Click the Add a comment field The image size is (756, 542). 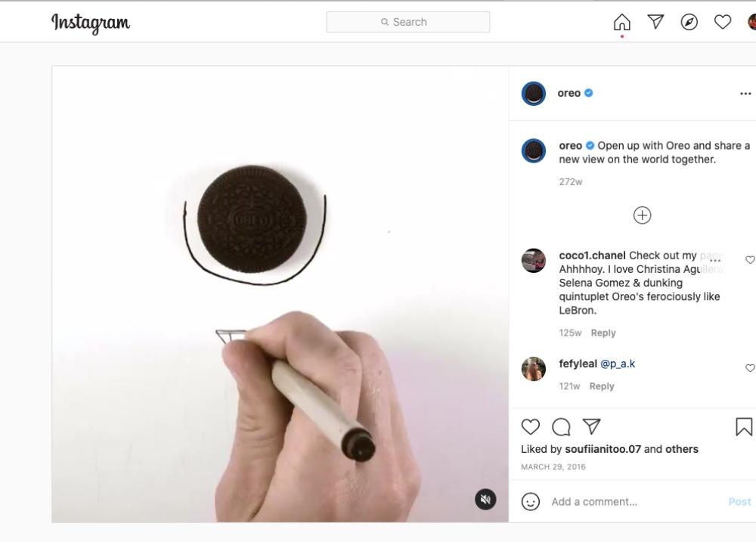click(637, 501)
